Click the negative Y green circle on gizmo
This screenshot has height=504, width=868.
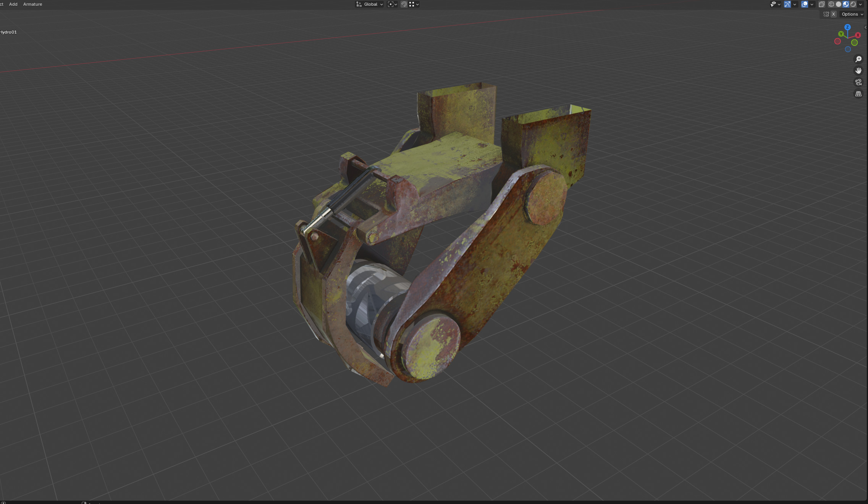855,43
